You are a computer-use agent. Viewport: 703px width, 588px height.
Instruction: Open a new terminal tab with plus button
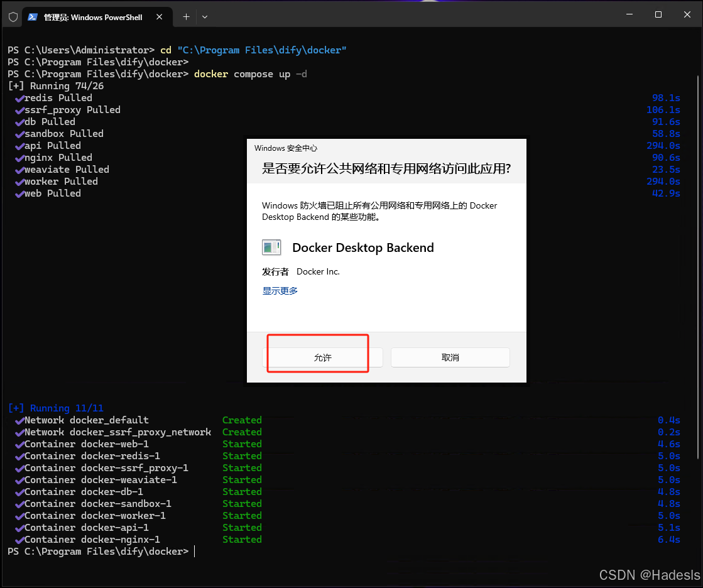186,17
